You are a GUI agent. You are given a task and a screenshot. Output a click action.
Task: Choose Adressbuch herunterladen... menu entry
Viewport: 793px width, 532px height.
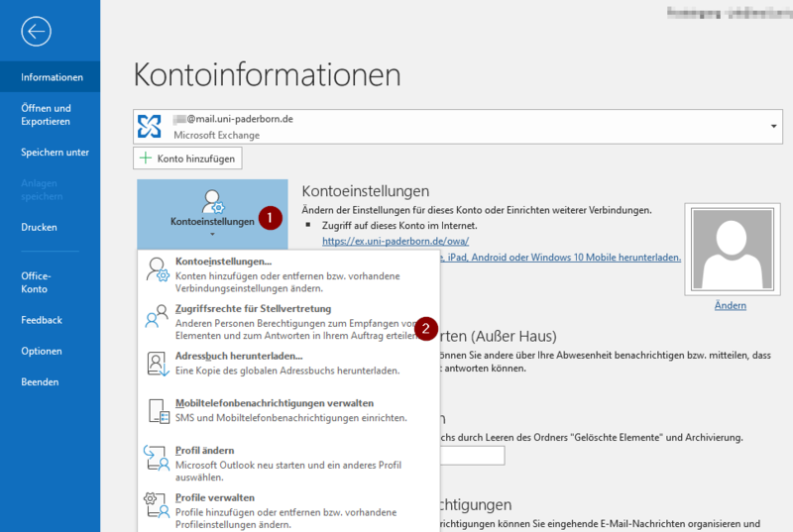pyautogui.click(x=288, y=364)
